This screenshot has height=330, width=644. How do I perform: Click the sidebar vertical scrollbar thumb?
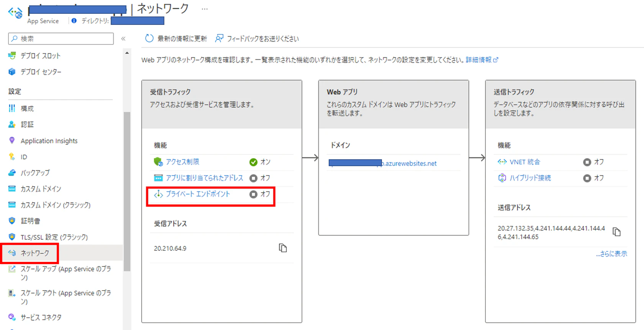[127, 191]
